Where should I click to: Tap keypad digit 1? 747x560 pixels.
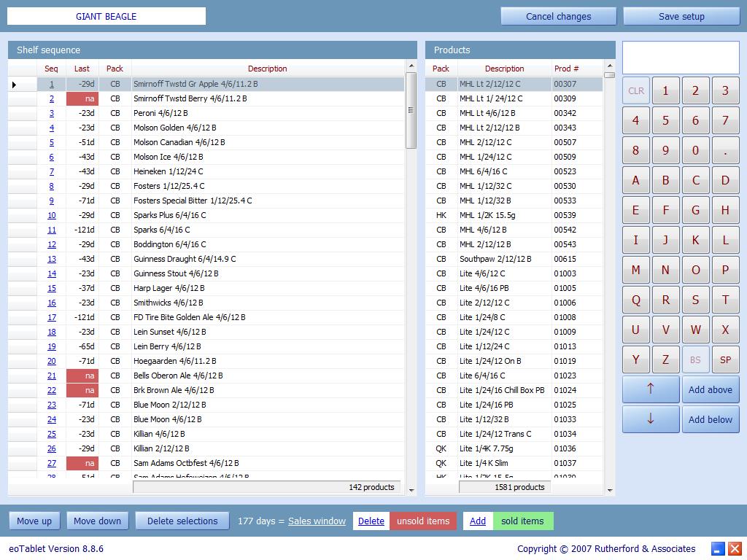(665, 90)
